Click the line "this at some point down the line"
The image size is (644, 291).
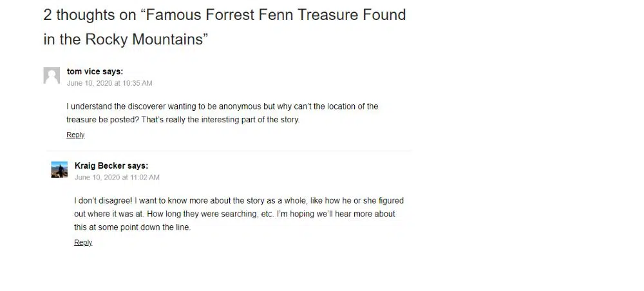click(133, 227)
